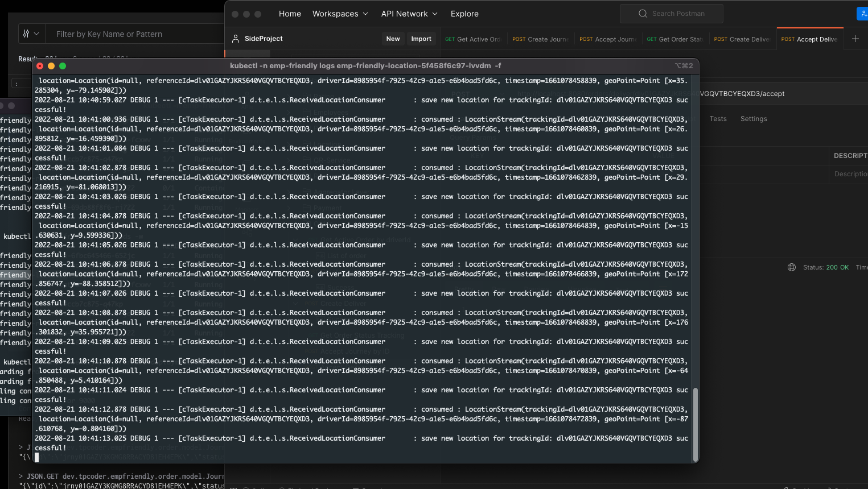Click the JSON.GET dev.tpcoder.empfriendly line in background console
This screenshot has height=489, width=868.
click(122, 476)
